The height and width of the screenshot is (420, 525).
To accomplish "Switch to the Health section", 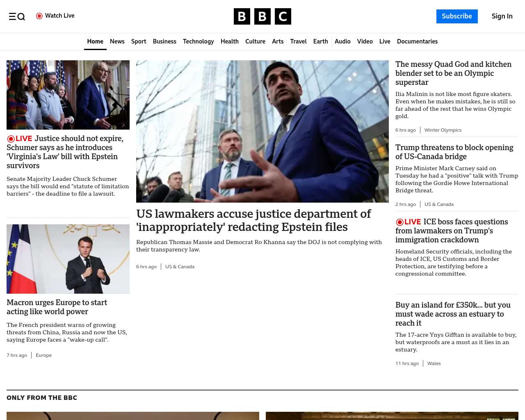I will (230, 41).
